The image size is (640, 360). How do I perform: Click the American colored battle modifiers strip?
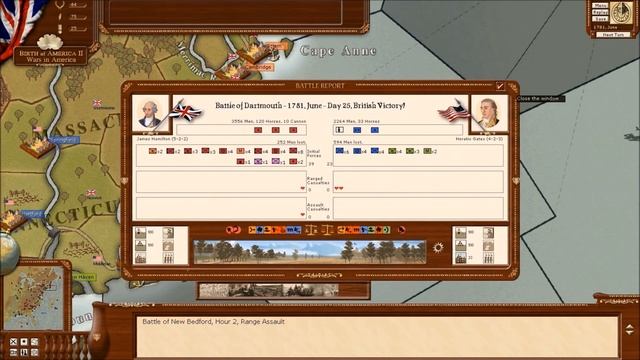coord(363,230)
